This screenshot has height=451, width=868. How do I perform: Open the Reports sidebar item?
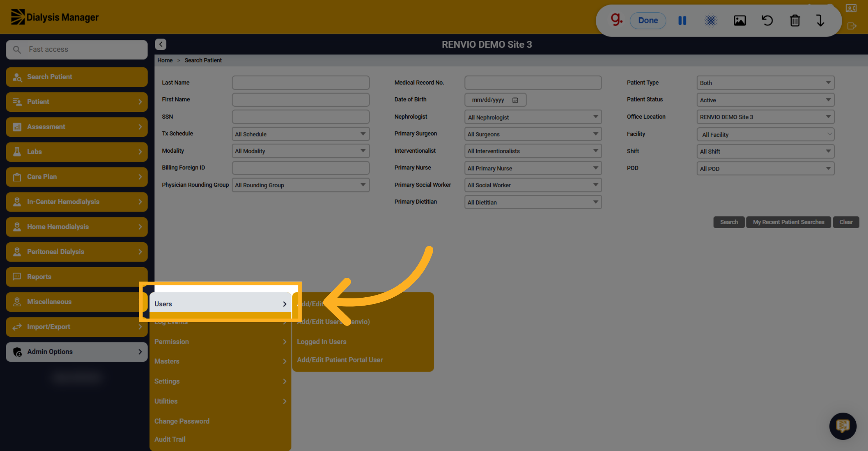[x=77, y=277]
